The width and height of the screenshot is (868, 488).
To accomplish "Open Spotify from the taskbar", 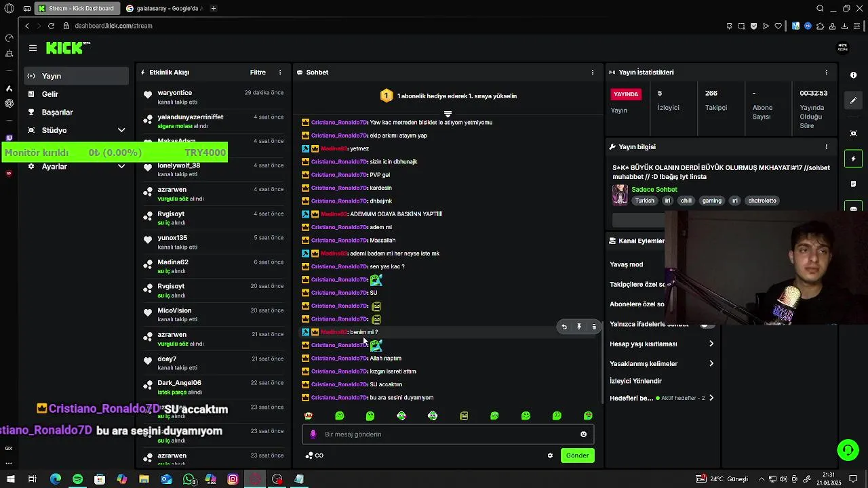I will coord(77,479).
